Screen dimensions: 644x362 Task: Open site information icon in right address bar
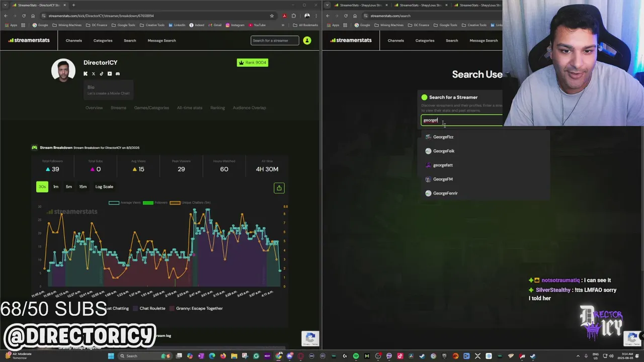pyautogui.click(x=366, y=16)
